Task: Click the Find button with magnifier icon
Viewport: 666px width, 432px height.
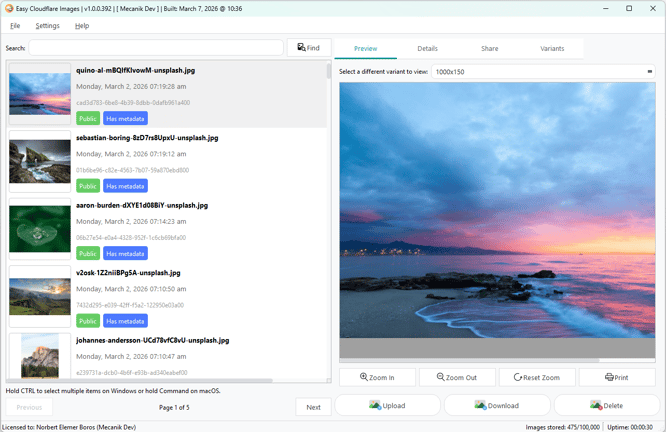Action: 309,48
